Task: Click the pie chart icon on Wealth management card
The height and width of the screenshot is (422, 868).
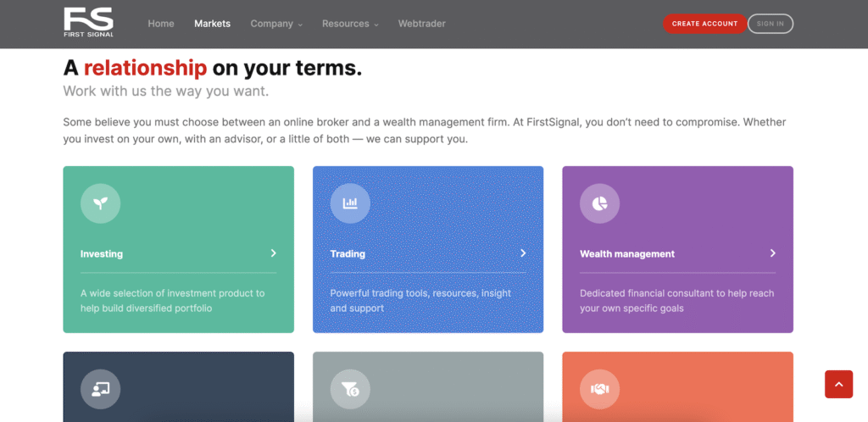Action: click(599, 203)
